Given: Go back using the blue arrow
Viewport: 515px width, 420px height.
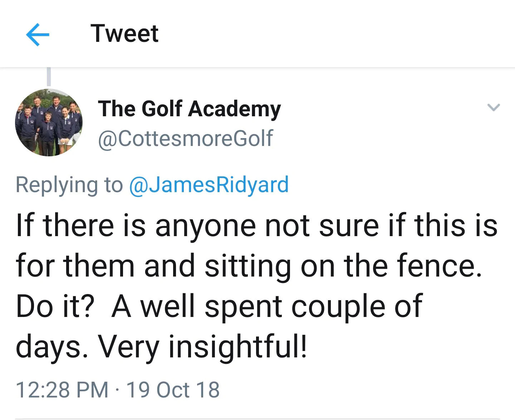Looking at the screenshot, I should tap(38, 34).
